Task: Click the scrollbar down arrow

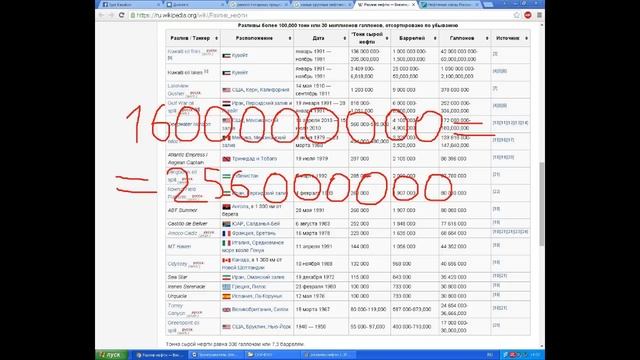Action: click(x=542, y=346)
